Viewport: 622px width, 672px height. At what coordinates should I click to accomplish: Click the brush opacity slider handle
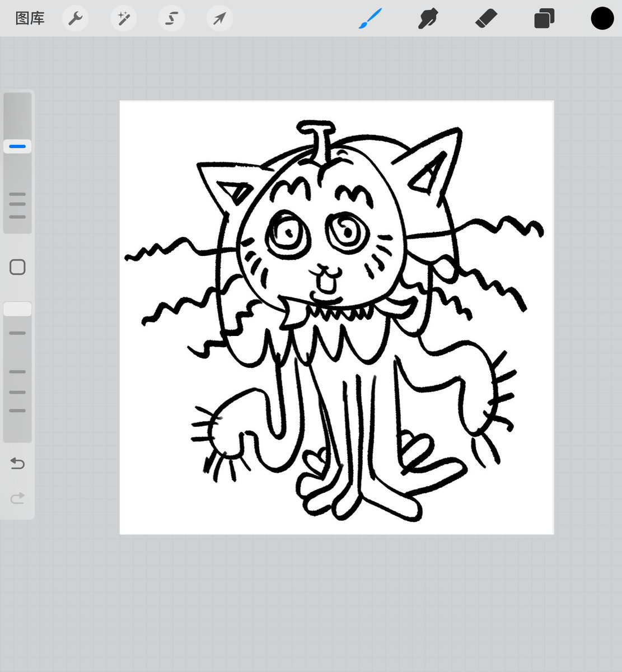pyautogui.click(x=17, y=309)
